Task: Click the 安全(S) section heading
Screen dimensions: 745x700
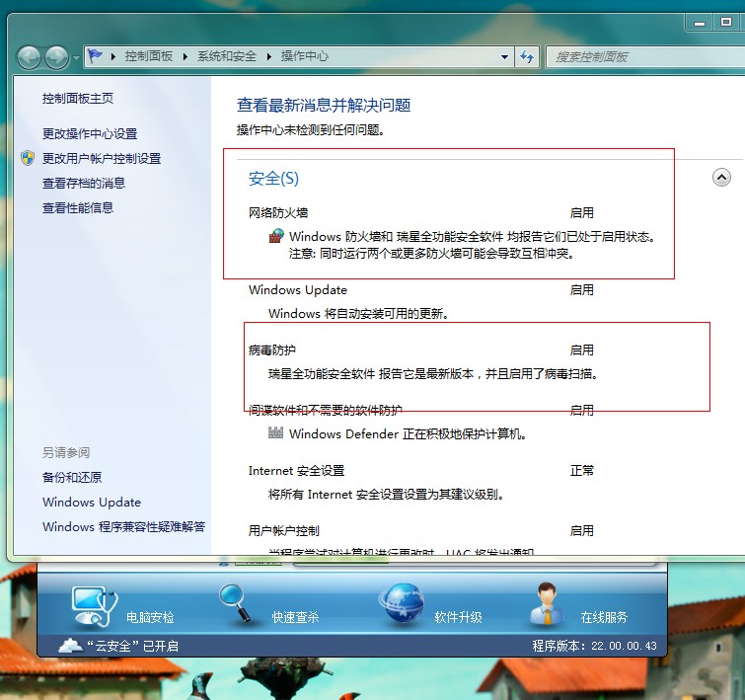Action: coord(273,179)
